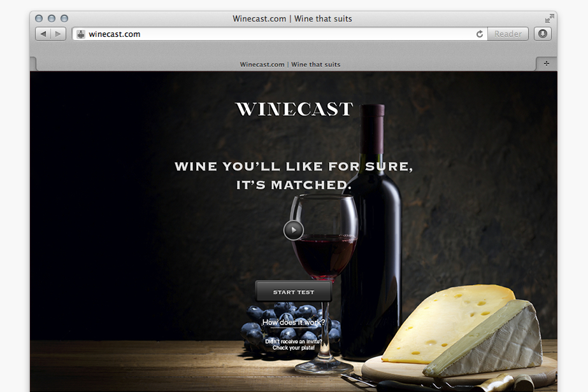Click the WINECAST logo heading
Image resolution: width=588 pixels, height=392 pixels.
294,109
